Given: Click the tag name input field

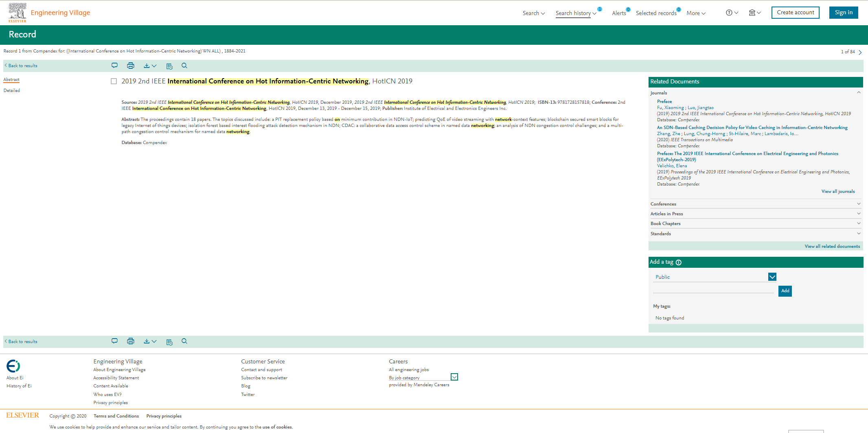Looking at the screenshot, I should [x=713, y=289].
